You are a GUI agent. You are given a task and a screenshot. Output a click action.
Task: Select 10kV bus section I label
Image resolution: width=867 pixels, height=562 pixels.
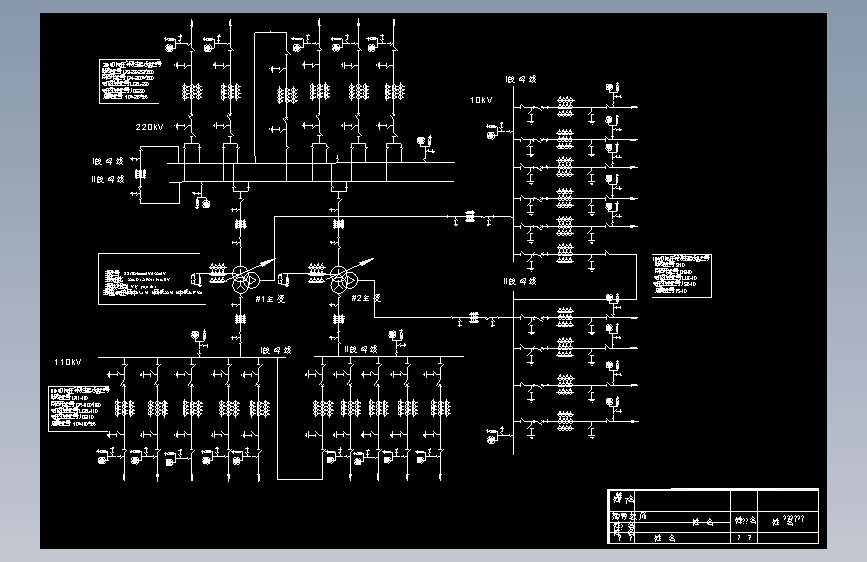[x=520, y=80]
